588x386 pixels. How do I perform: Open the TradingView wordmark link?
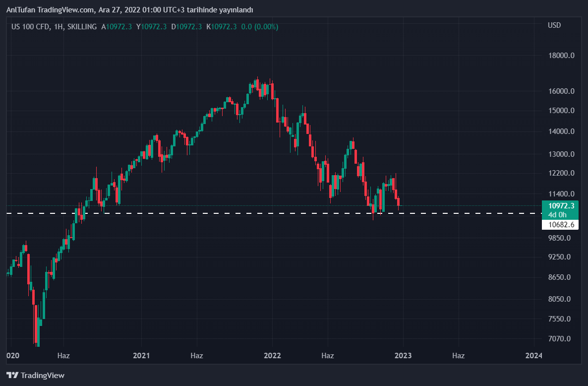point(43,375)
